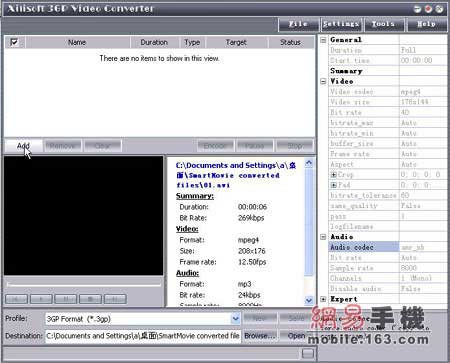
Task: Select the Video codec property row
Action: 388,91
